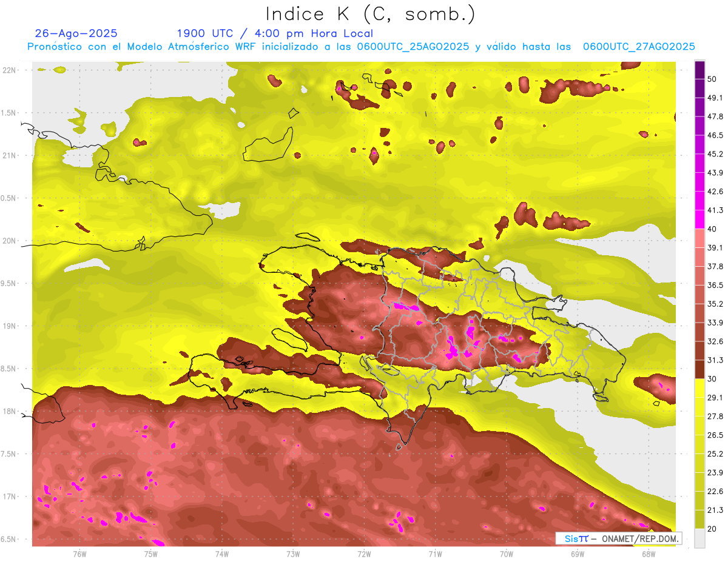Click the colorbar value "47.8"

(715, 116)
